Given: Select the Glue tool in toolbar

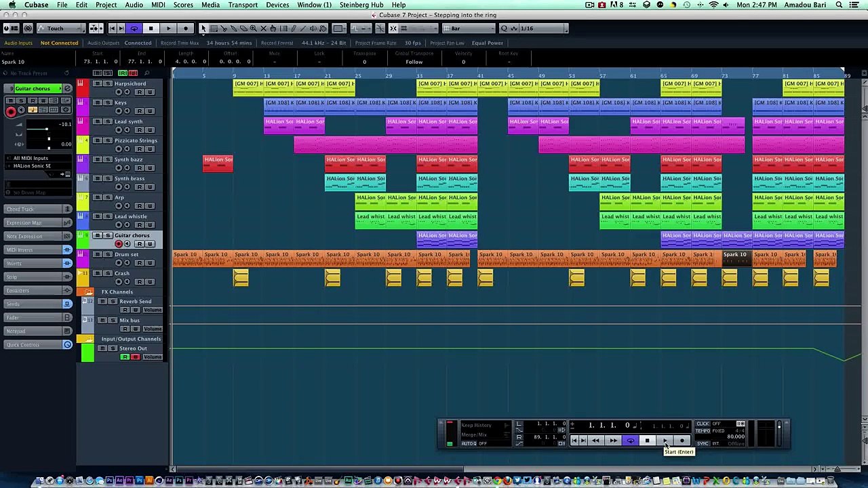Looking at the screenshot, I should pyautogui.click(x=234, y=28).
